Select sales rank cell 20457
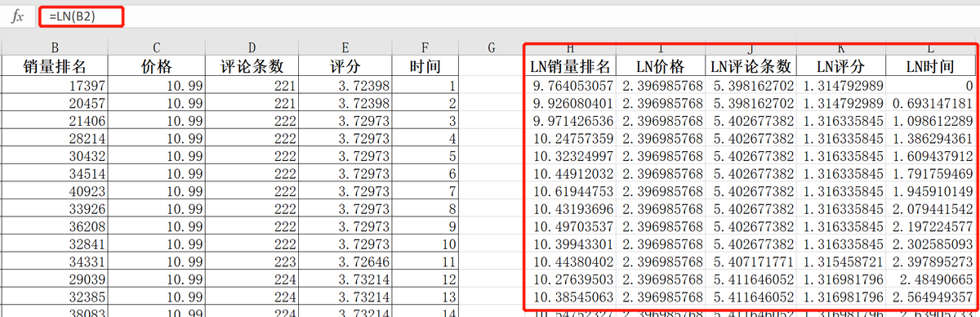 click(54, 103)
